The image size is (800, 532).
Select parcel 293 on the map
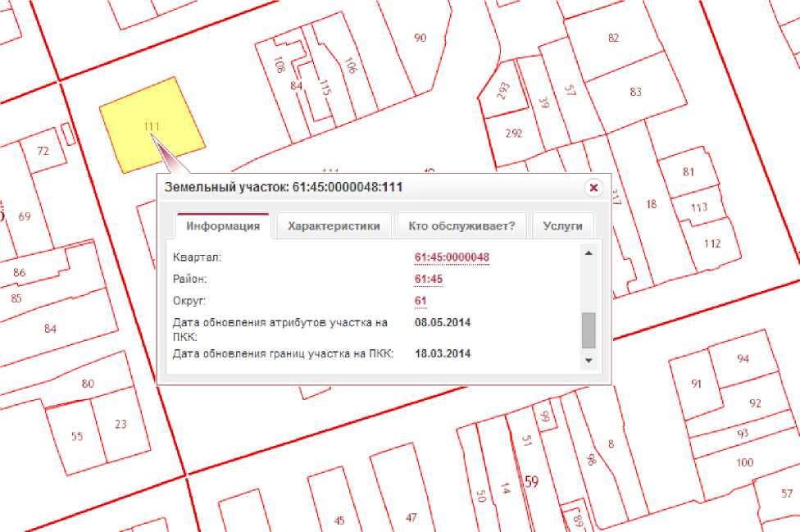point(503,90)
